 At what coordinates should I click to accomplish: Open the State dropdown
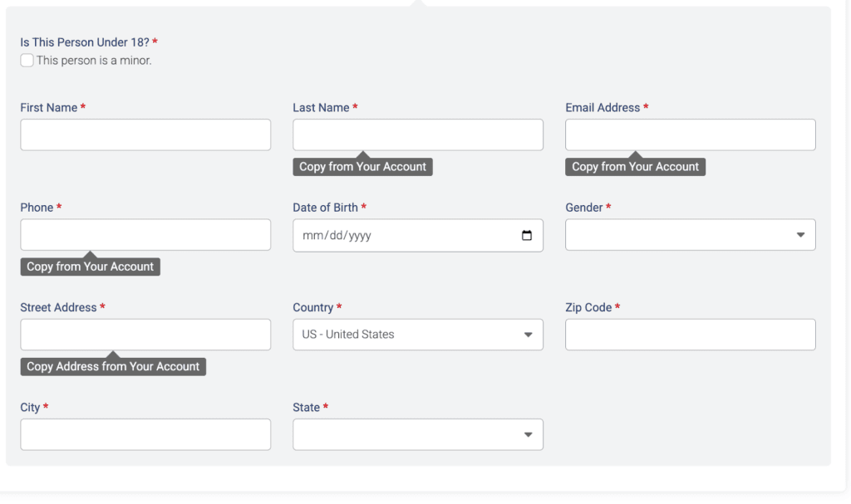pyautogui.click(x=417, y=434)
